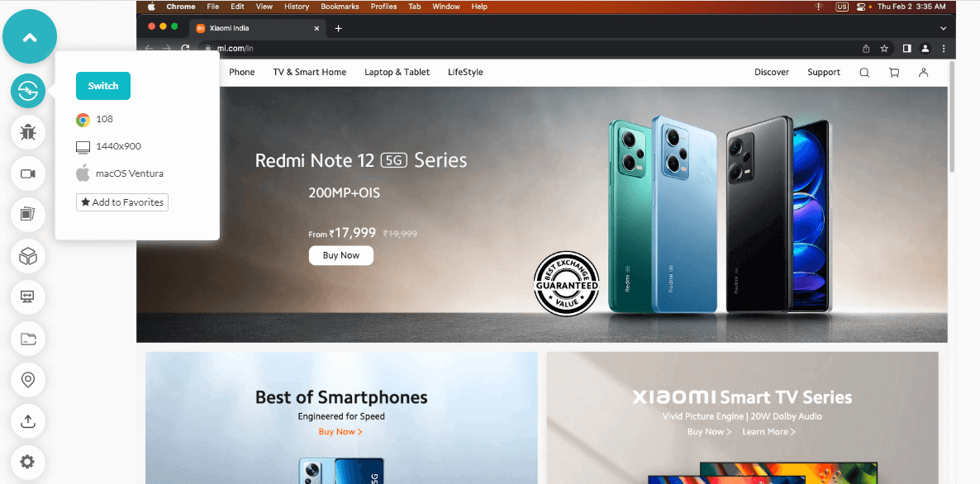Click the Support link in the header
This screenshot has height=484, width=980.
point(824,73)
